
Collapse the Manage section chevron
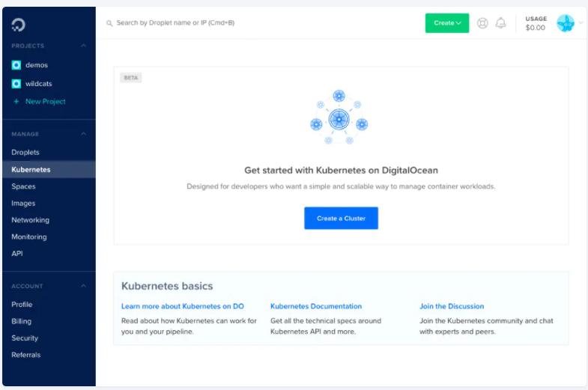pyautogui.click(x=84, y=134)
